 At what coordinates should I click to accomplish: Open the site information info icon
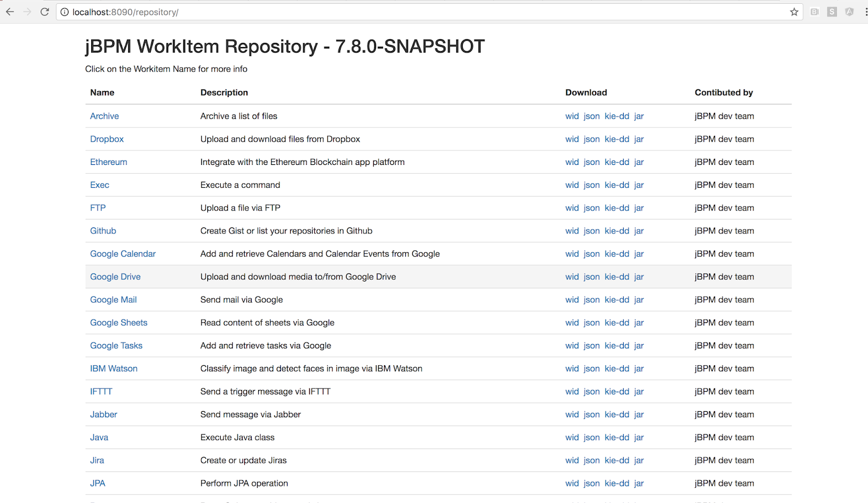click(64, 11)
